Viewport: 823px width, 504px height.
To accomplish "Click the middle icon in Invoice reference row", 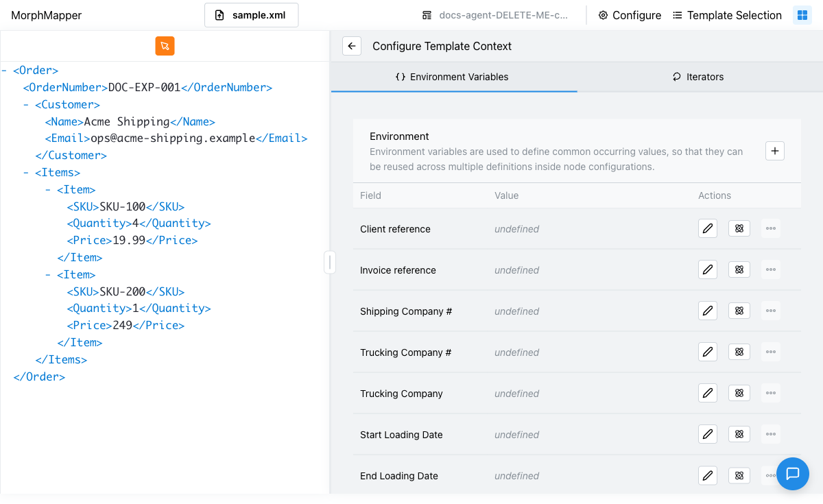I will pyautogui.click(x=739, y=269).
